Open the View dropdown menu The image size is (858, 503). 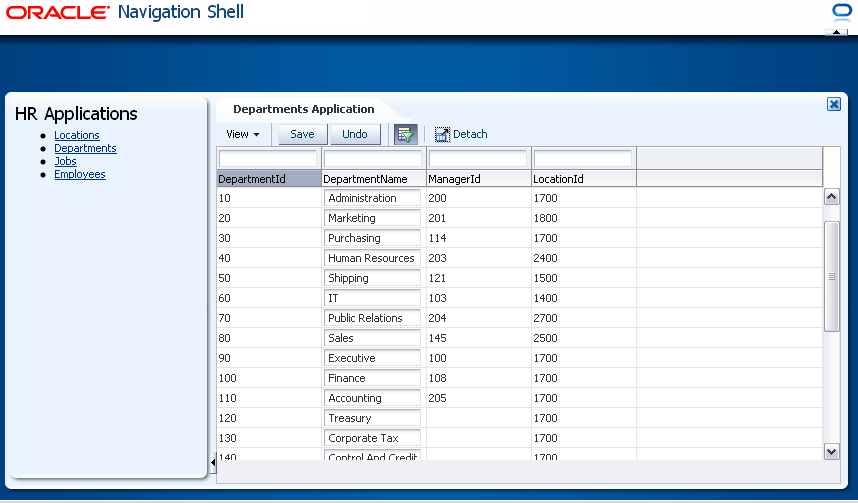point(243,135)
